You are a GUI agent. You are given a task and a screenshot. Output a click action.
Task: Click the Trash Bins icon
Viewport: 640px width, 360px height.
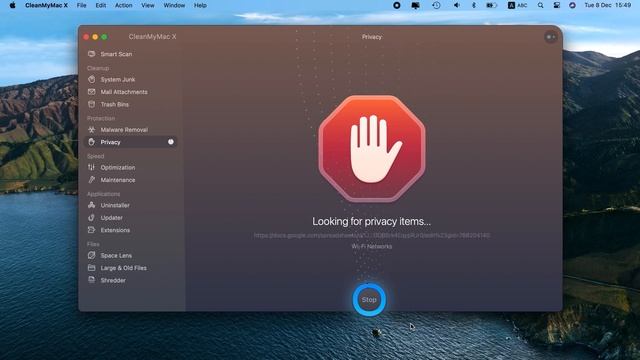[91, 104]
